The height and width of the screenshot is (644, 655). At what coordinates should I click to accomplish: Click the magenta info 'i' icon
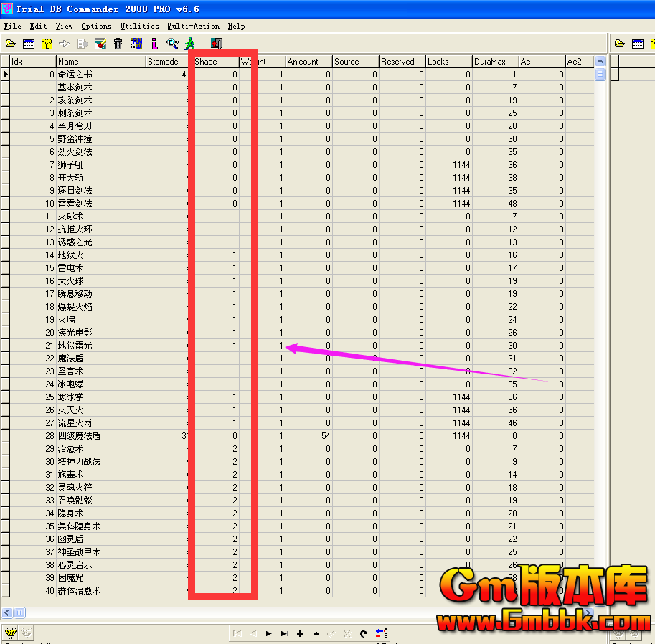tap(154, 44)
